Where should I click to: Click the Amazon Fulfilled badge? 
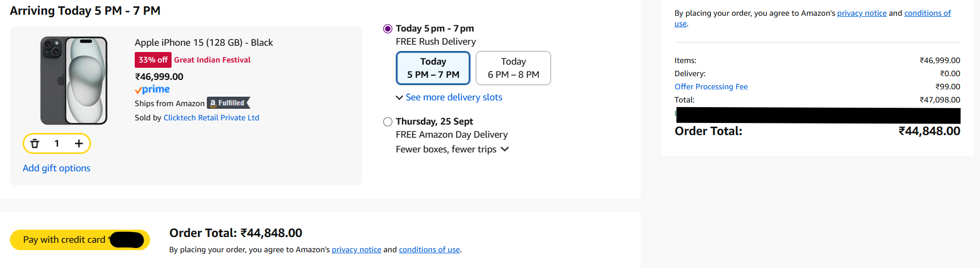coord(228,103)
